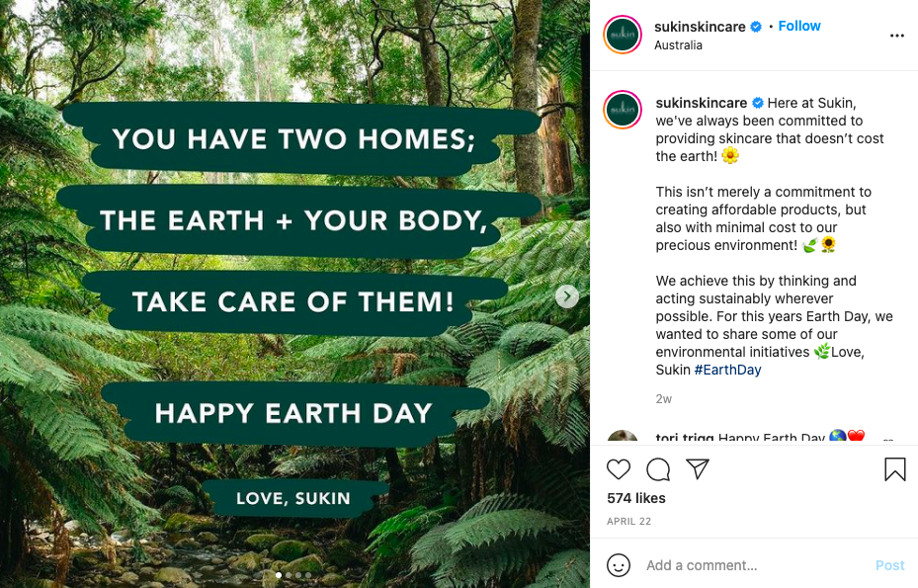
Task: View who liked via 574 likes
Action: [636, 498]
